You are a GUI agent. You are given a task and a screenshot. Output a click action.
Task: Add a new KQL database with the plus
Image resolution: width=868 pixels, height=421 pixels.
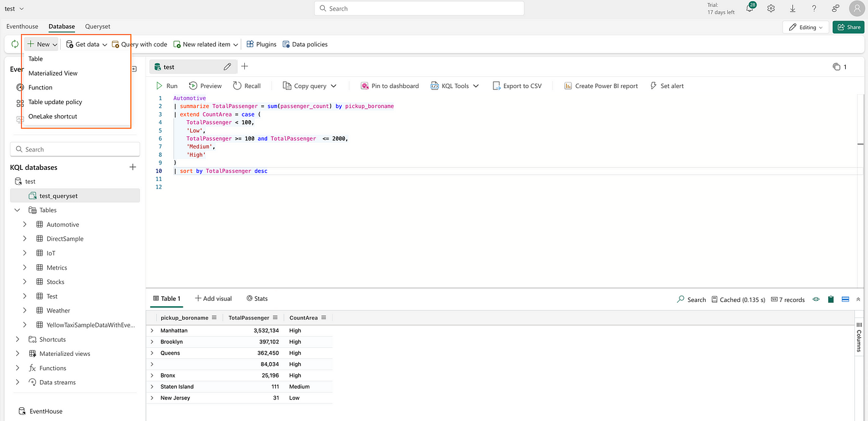pyautogui.click(x=132, y=167)
